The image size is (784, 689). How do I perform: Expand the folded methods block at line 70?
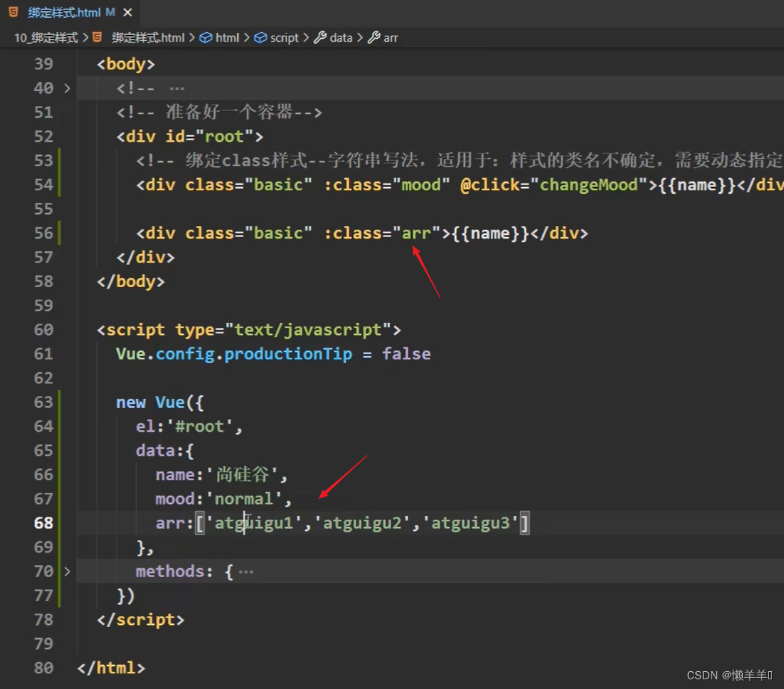(67, 571)
